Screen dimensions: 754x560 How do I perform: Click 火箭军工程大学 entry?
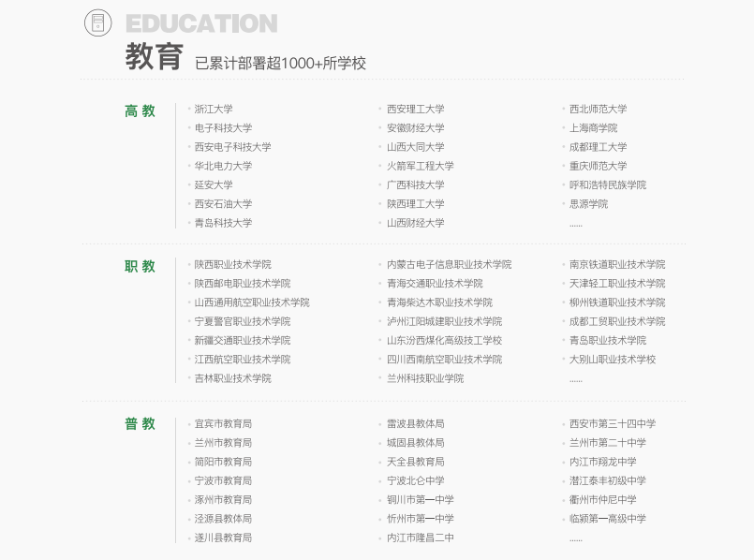(x=421, y=166)
